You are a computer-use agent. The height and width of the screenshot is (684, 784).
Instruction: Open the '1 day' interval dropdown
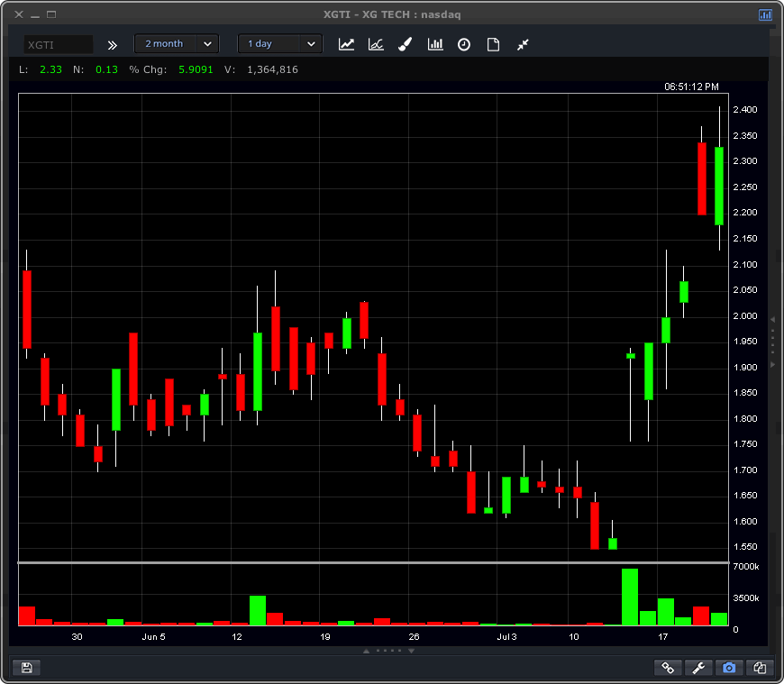(x=279, y=43)
